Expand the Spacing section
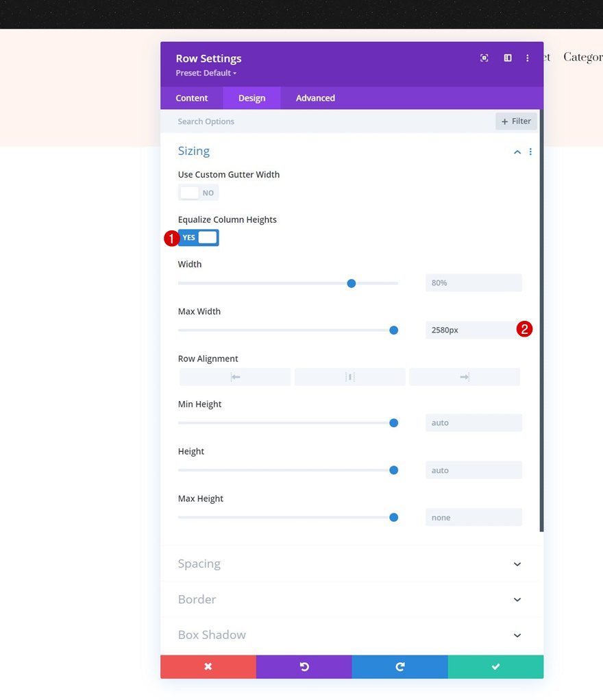The height and width of the screenshot is (700, 603). click(350, 564)
